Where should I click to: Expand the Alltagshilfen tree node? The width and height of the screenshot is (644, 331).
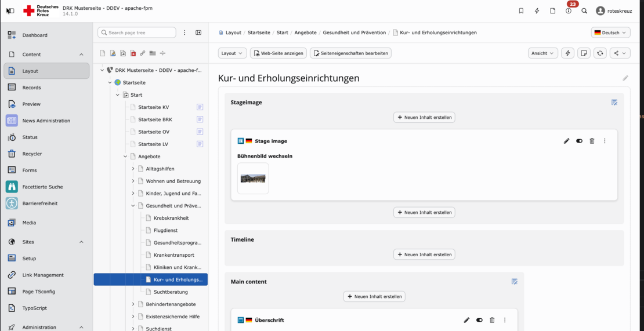click(x=133, y=169)
